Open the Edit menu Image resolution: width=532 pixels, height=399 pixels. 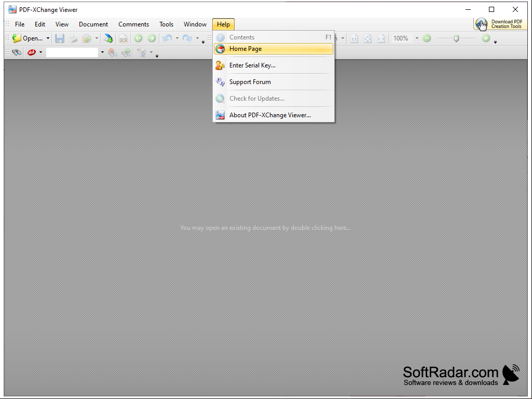[x=39, y=24]
